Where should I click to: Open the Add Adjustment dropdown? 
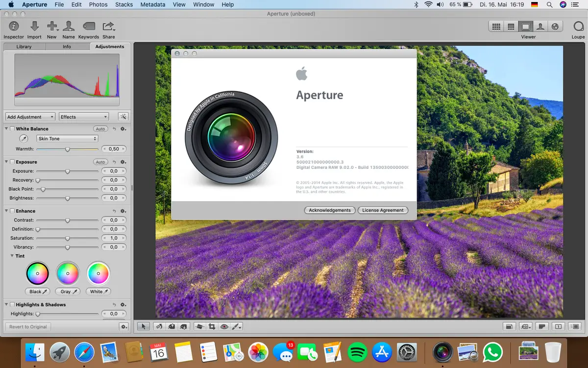[30, 117]
